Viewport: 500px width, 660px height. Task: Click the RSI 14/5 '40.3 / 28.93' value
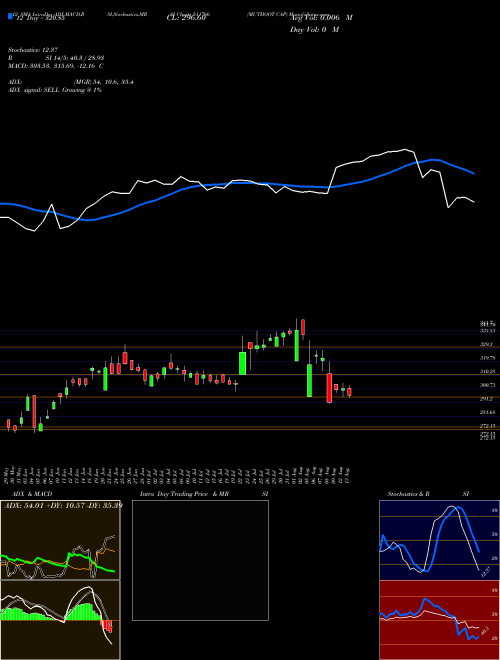pos(85,58)
